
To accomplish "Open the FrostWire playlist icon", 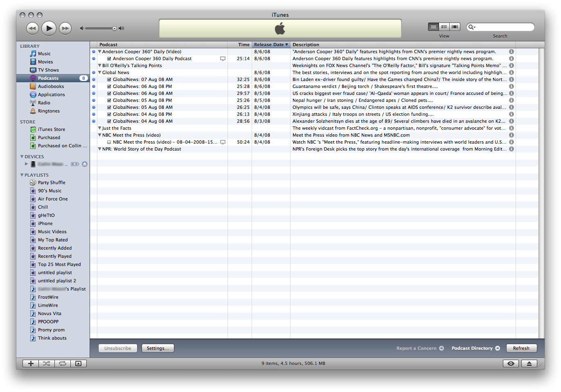I will 33,297.
